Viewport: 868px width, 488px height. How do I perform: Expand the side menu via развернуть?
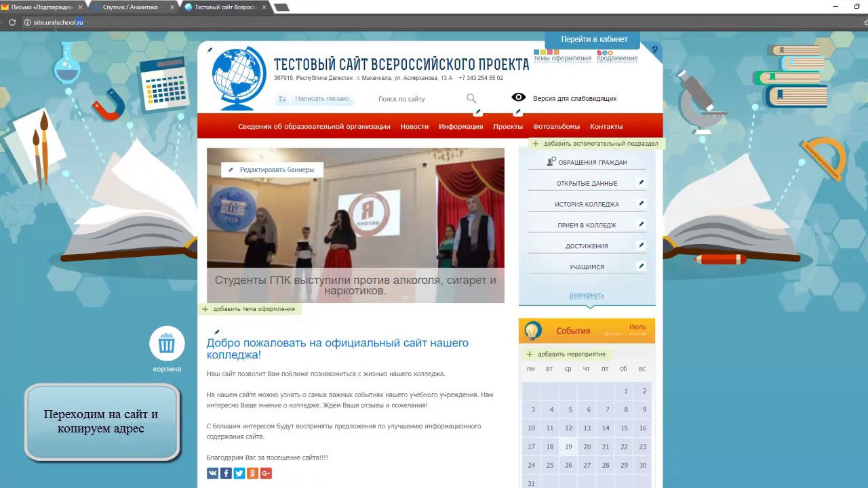click(x=587, y=295)
